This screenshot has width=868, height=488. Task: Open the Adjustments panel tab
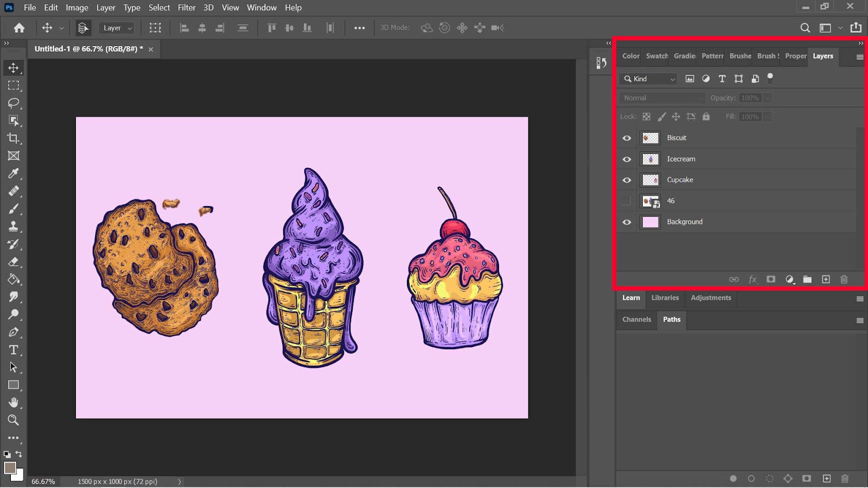coord(711,298)
